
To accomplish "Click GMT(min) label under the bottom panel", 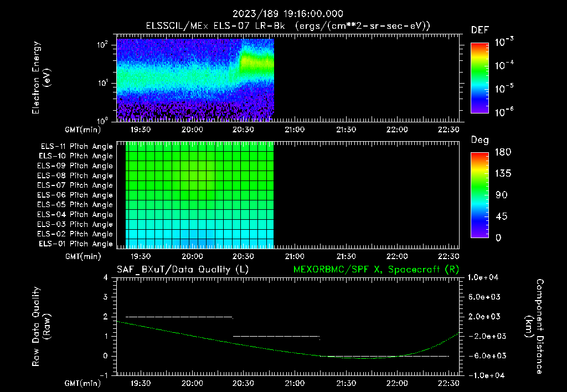I will pos(83,383).
